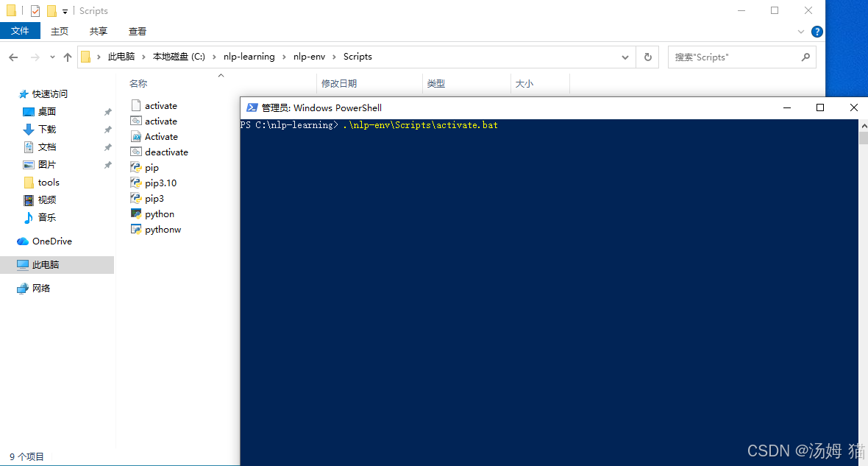Open recent locations dropdown arrow

point(52,57)
